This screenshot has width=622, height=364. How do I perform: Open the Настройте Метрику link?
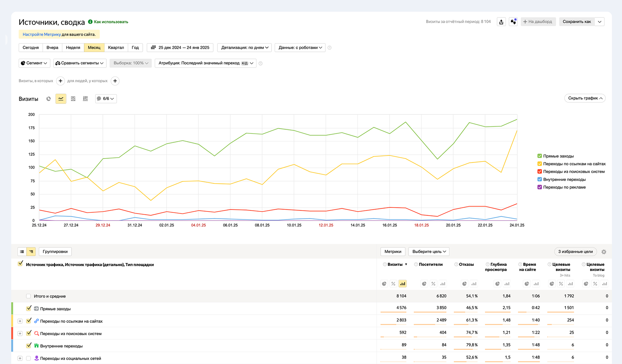pyautogui.click(x=42, y=34)
